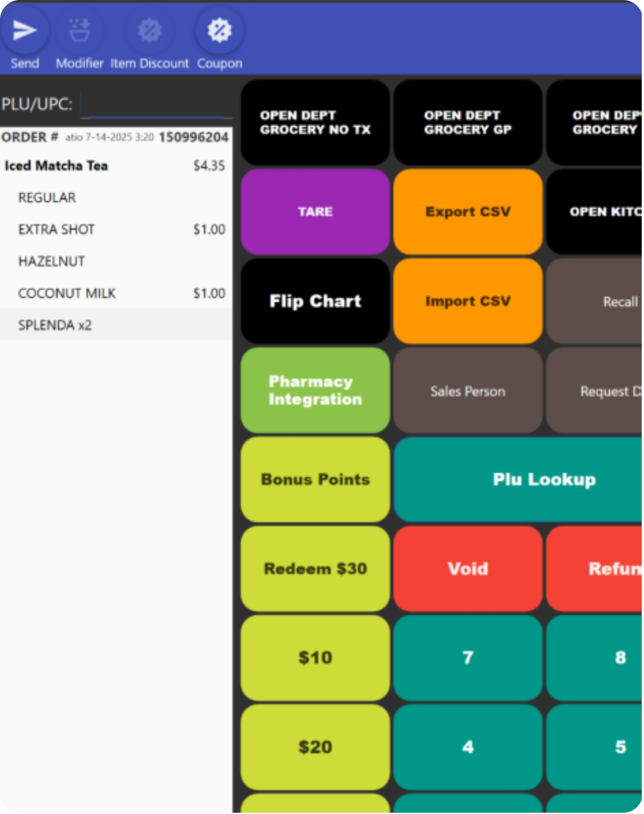The image size is (644, 814).
Task: Click the Import CSV button
Action: click(x=467, y=301)
